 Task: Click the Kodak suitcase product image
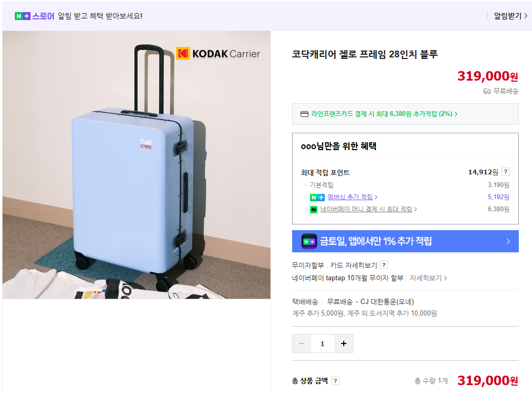[x=137, y=165]
